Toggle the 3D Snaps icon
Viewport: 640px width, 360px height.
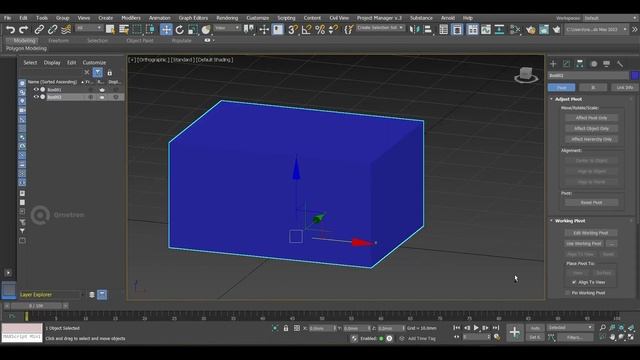pyautogui.click(x=293, y=29)
